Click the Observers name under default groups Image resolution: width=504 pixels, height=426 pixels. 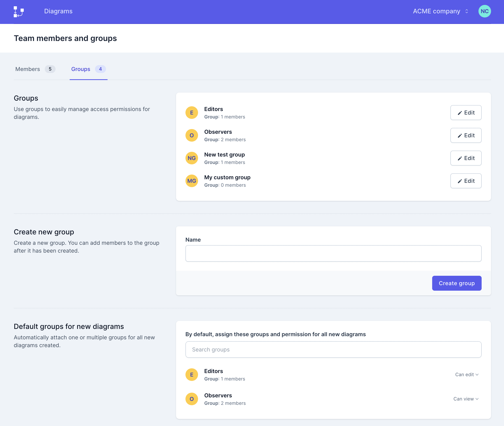[x=218, y=396]
